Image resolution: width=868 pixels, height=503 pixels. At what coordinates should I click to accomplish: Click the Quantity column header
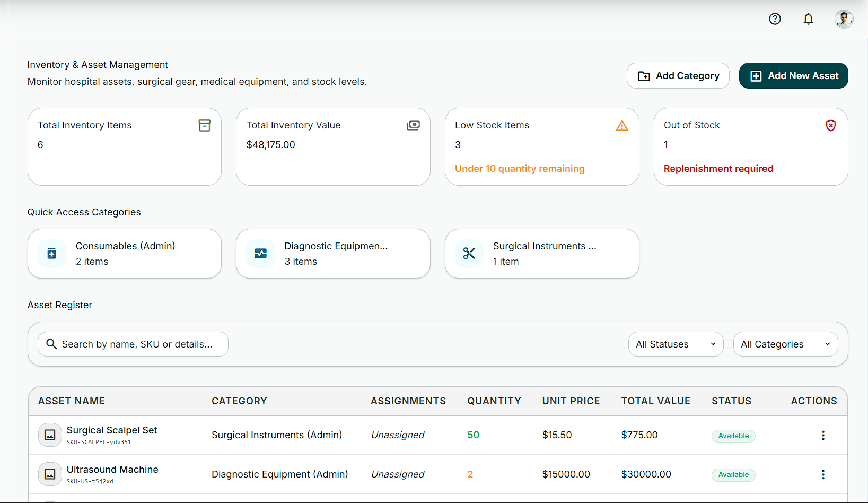click(494, 401)
